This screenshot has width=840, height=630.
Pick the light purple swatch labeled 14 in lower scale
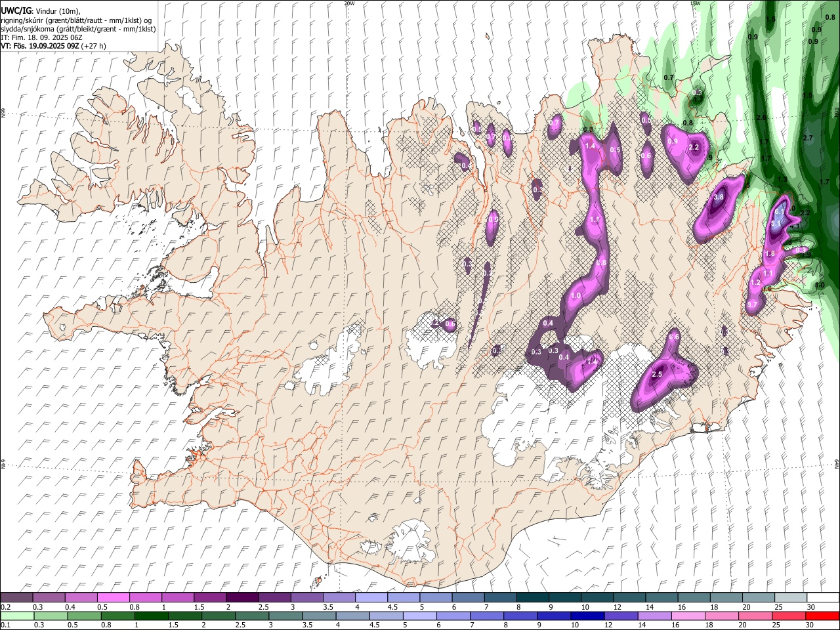pyautogui.click(x=654, y=616)
